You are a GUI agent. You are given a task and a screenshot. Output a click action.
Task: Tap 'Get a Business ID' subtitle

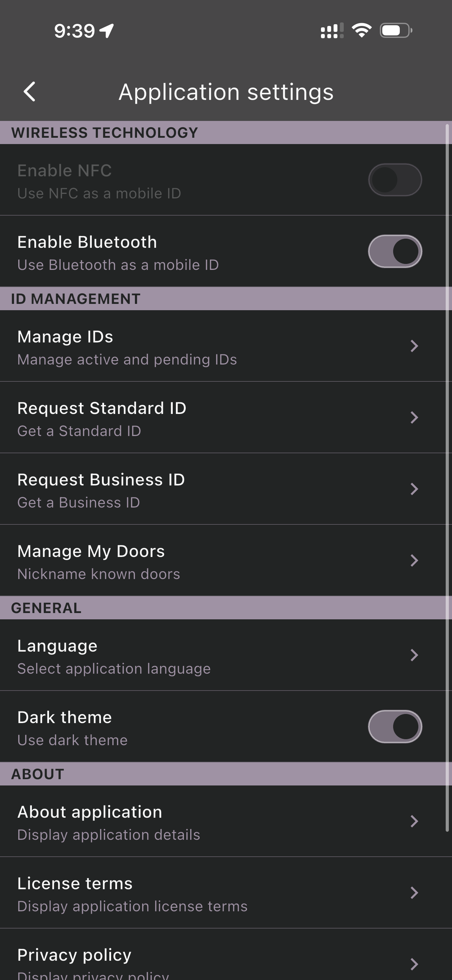point(79,503)
